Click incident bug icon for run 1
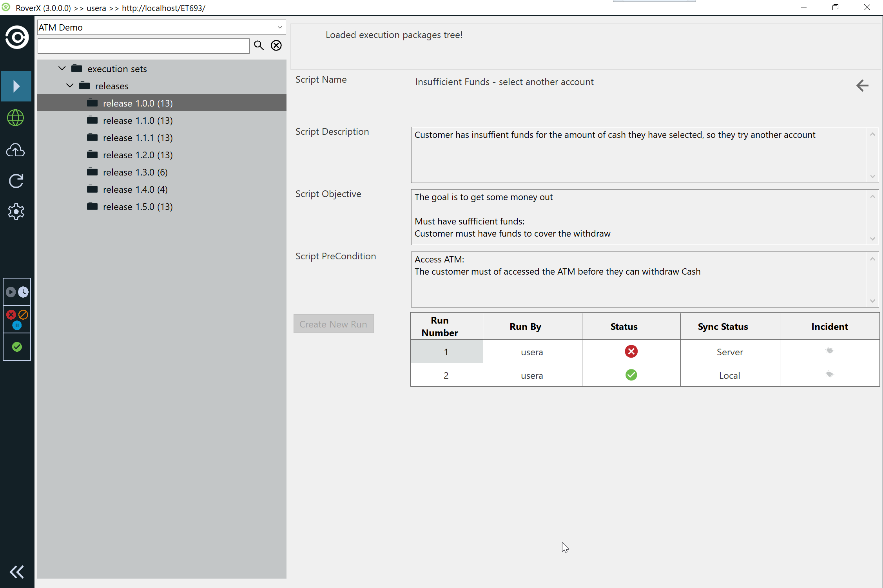Viewport: 883px width, 588px height. [829, 351]
